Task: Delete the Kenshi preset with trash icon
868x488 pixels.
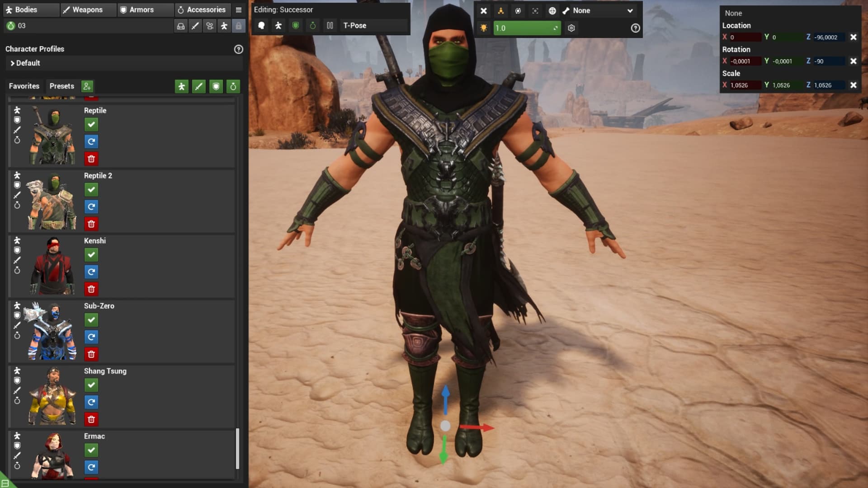Action: [x=91, y=289]
